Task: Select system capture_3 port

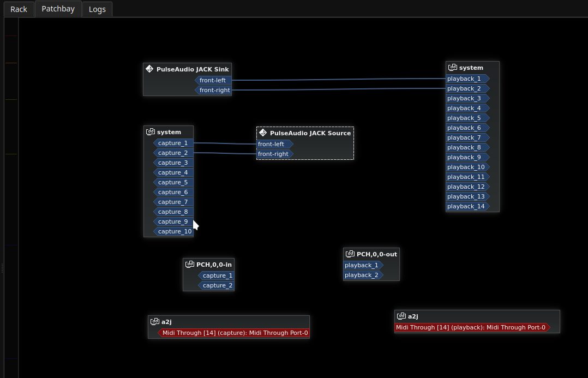Action: [173, 163]
